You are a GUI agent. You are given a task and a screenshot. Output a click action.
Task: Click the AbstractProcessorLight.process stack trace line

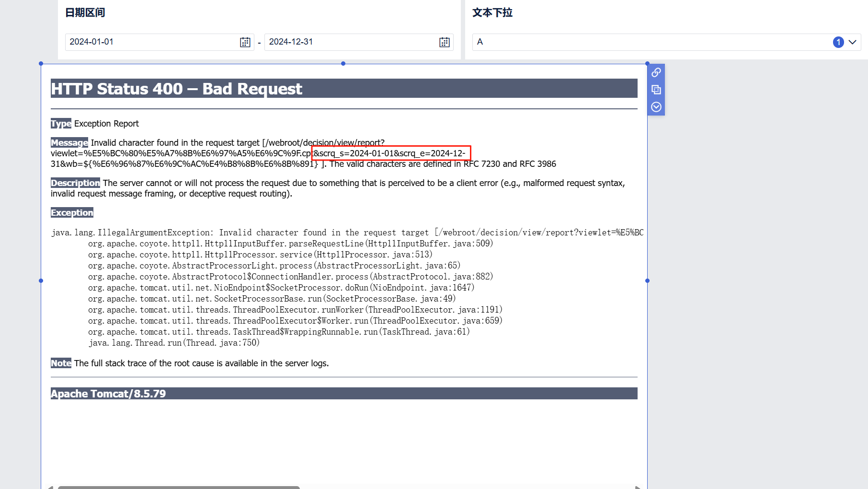coord(274,266)
